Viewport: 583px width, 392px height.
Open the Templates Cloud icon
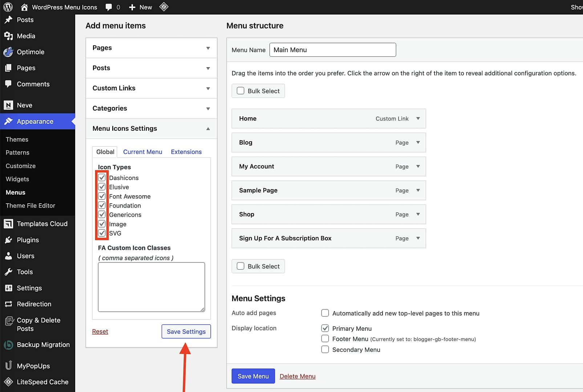point(8,224)
